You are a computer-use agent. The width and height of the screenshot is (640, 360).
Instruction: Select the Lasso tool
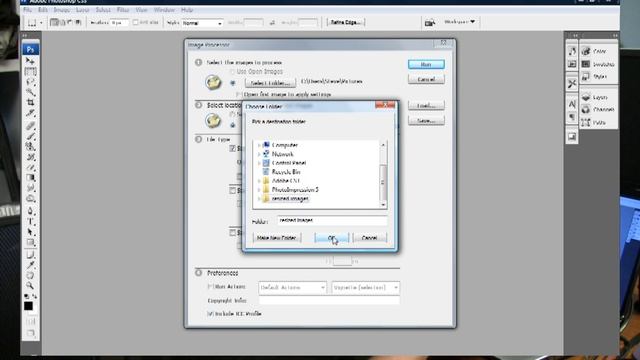[x=30, y=82]
